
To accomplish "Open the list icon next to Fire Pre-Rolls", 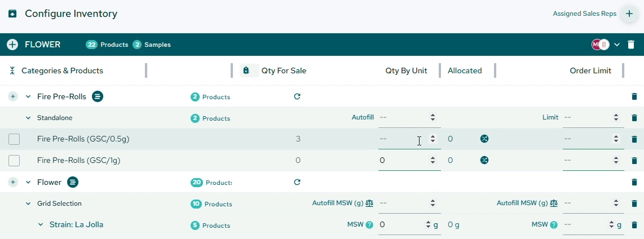I will pos(98,96).
